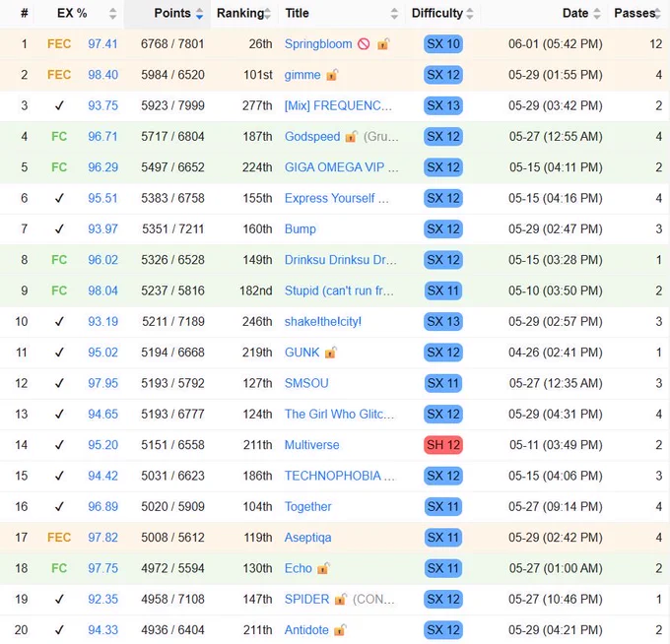Open the Aseptiqa song link
670x644 pixels.
[307, 538]
